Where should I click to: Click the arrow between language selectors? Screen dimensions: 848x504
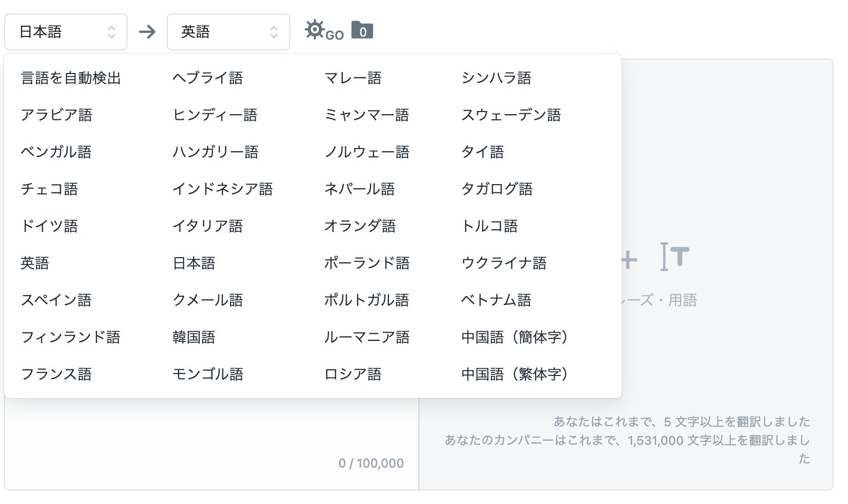tap(147, 32)
